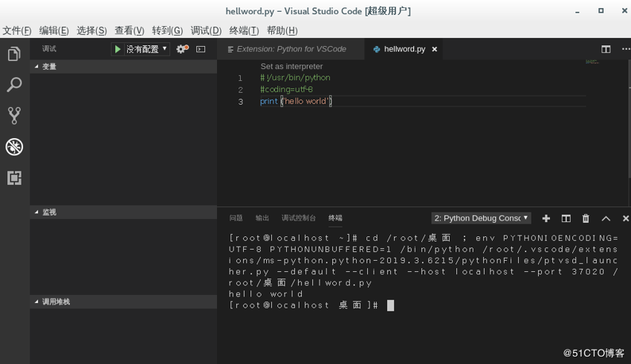Open the Explorer view in activity bar
The width and height of the screenshot is (631, 364).
[x=14, y=54]
